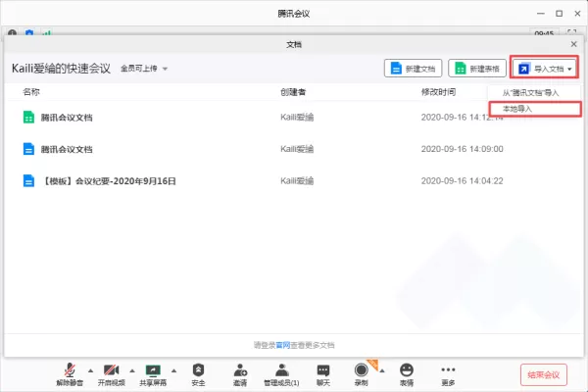Expand video options arrow beside camera

[132, 370]
